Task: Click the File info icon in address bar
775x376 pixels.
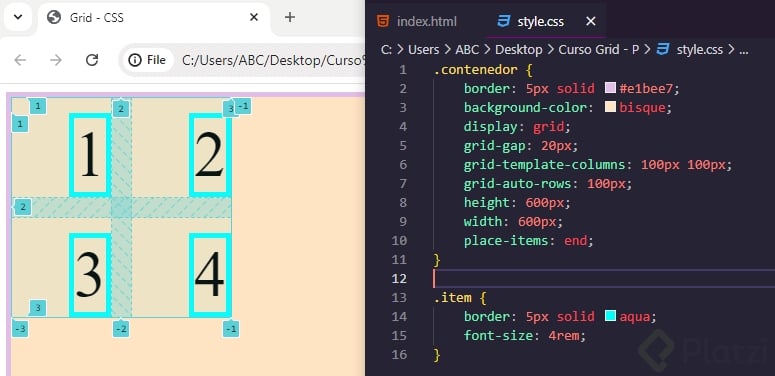Action: [x=134, y=60]
